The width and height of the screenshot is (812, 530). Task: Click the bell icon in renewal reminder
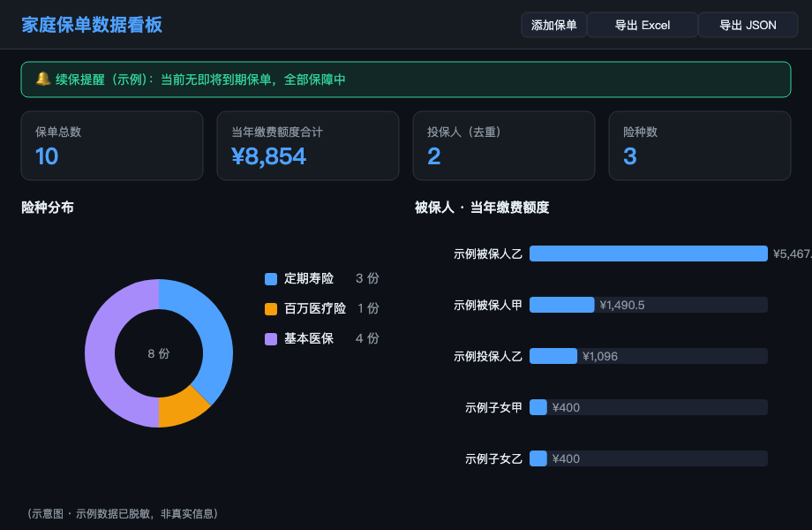pyautogui.click(x=43, y=79)
